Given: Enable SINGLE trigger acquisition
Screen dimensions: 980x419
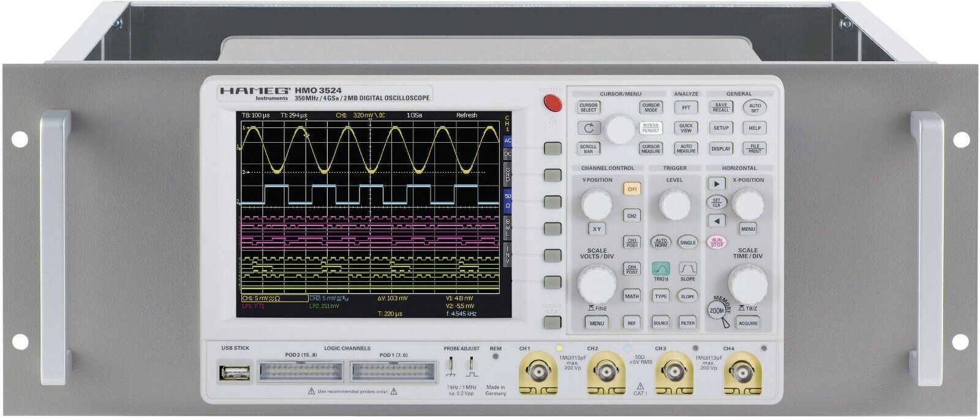Looking at the screenshot, I should click(x=688, y=242).
